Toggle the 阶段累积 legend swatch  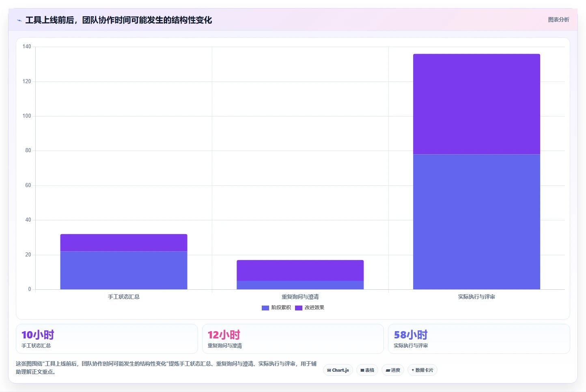click(x=265, y=308)
